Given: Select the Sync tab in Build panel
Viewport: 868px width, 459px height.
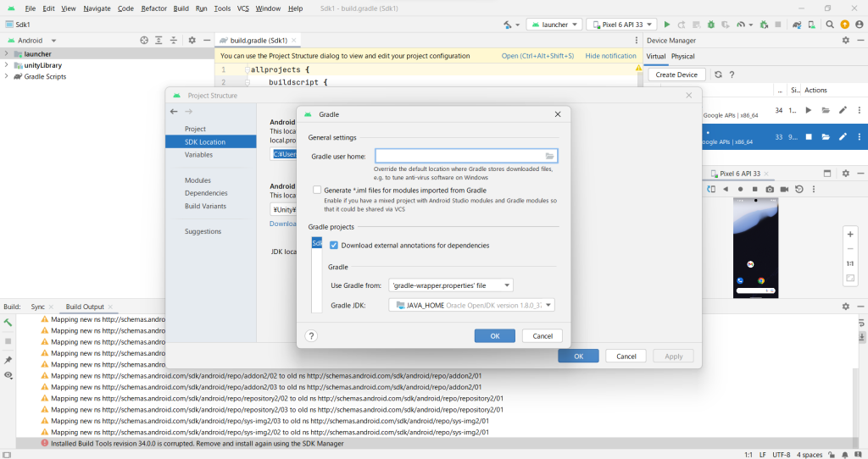Looking at the screenshot, I should click(37, 307).
